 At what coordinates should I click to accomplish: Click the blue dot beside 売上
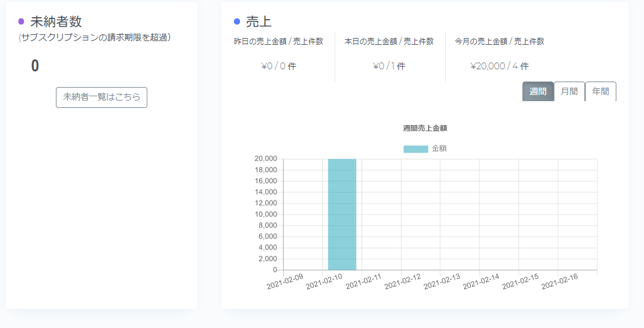click(x=237, y=21)
